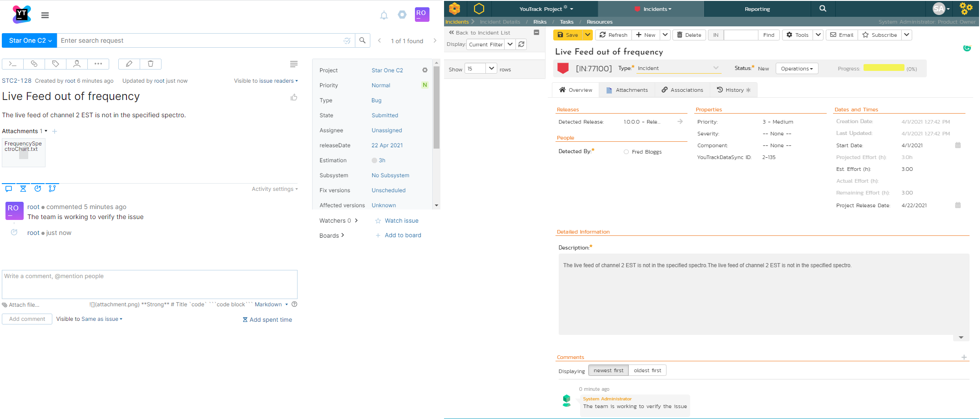This screenshot has height=419, width=980.
Task: Open the SpiraTeam search icon
Action: click(823, 9)
